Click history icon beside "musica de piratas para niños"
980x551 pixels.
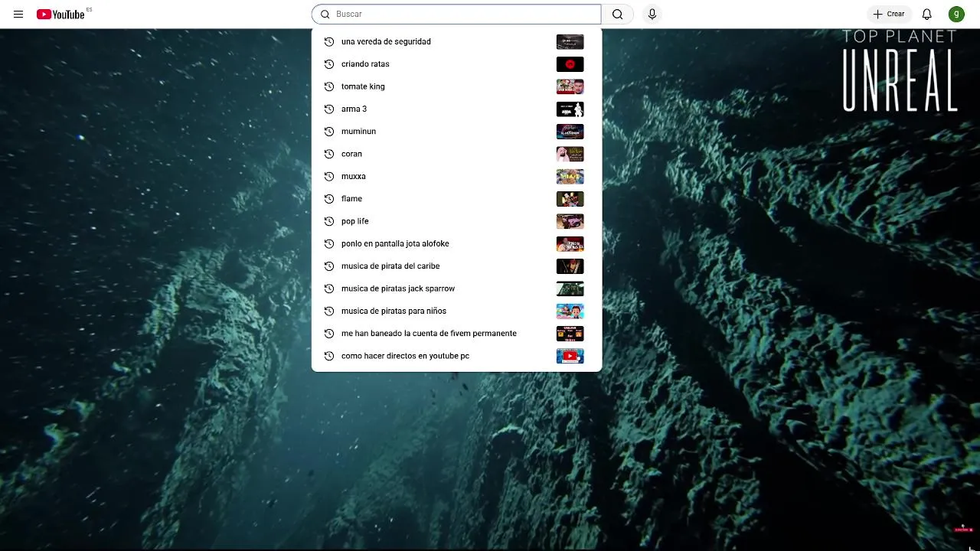[329, 311]
